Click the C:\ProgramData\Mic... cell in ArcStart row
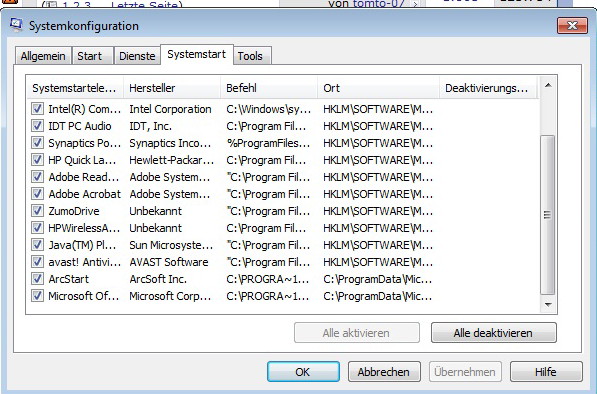The image size is (597, 394). 377,279
